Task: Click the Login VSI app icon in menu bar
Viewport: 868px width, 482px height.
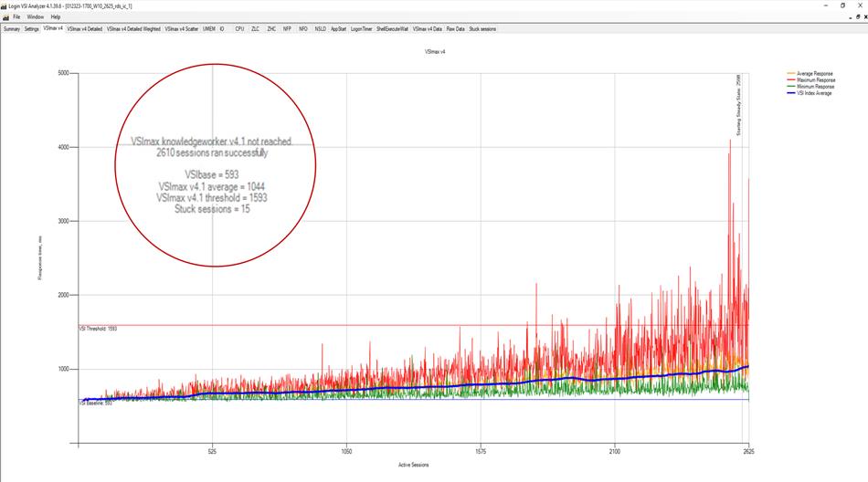Action: click(5, 17)
